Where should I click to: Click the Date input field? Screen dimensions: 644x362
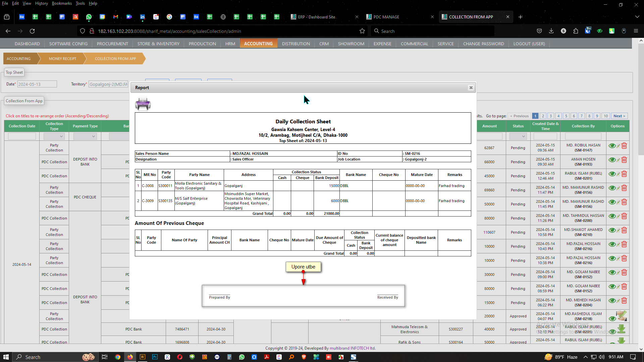tap(37, 84)
